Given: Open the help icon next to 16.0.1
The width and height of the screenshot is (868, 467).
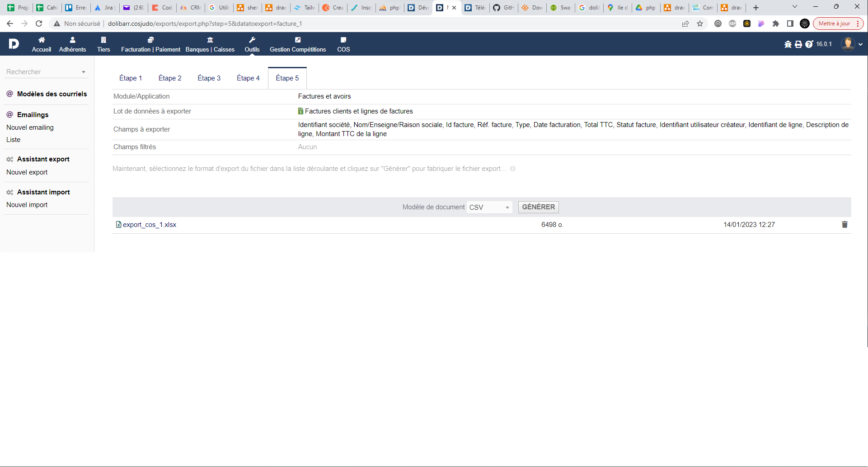Looking at the screenshot, I should pyautogui.click(x=809, y=44).
